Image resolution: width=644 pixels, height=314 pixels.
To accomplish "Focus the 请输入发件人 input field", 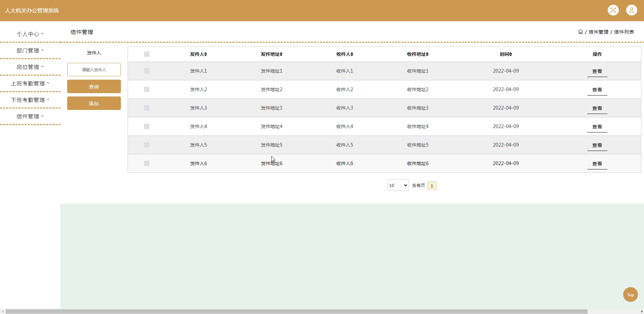I will (94, 70).
